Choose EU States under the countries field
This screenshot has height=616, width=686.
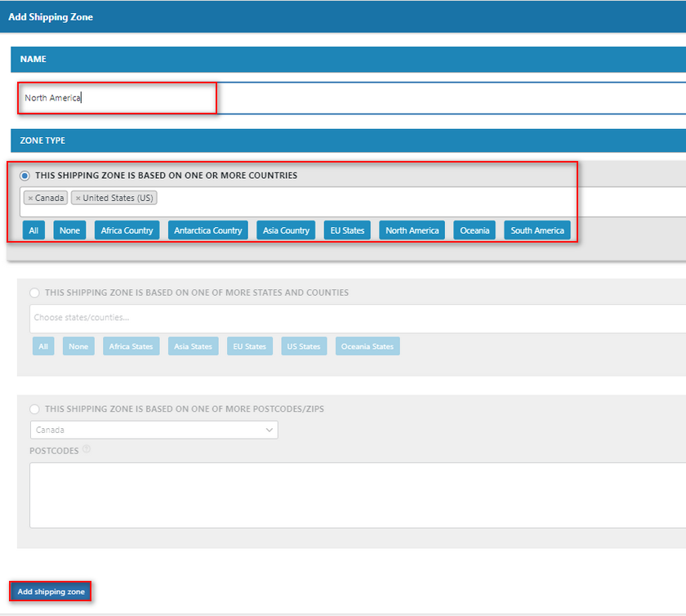tap(347, 230)
